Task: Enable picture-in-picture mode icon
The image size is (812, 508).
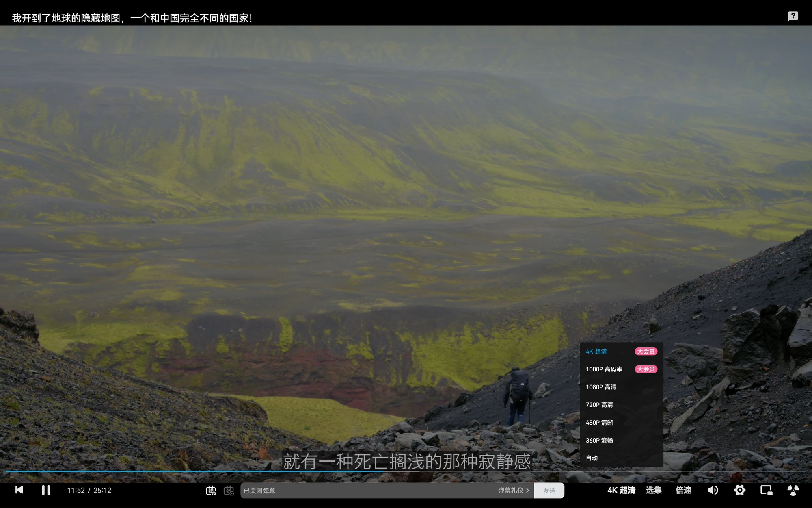Action: (x=766, y=490)
